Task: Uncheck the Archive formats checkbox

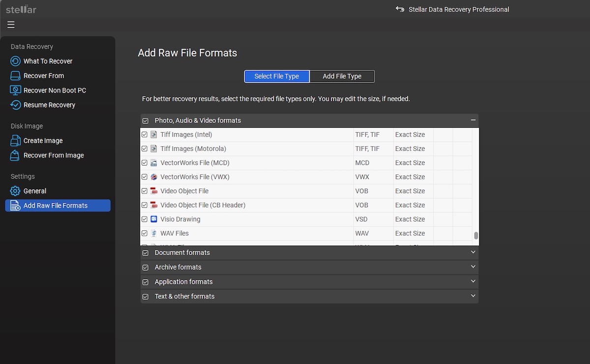Action: coord(145,268)
